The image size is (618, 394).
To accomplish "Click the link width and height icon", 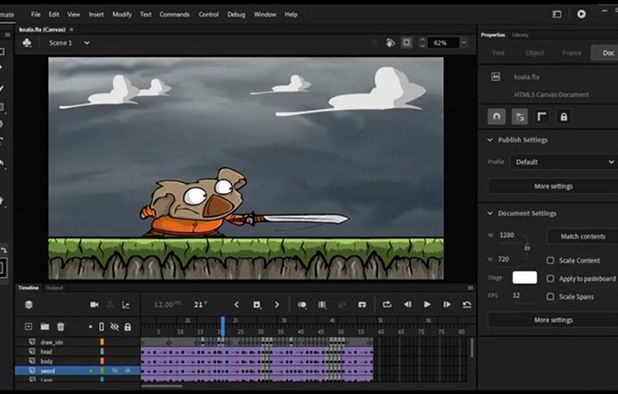I will point(527,248).
